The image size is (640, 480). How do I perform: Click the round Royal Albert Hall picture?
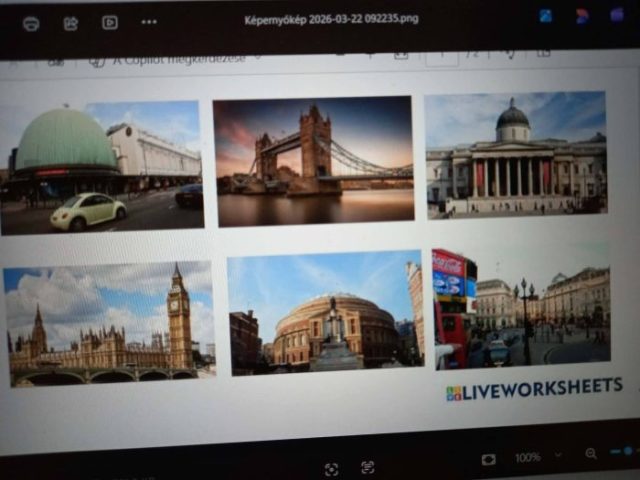326,312
